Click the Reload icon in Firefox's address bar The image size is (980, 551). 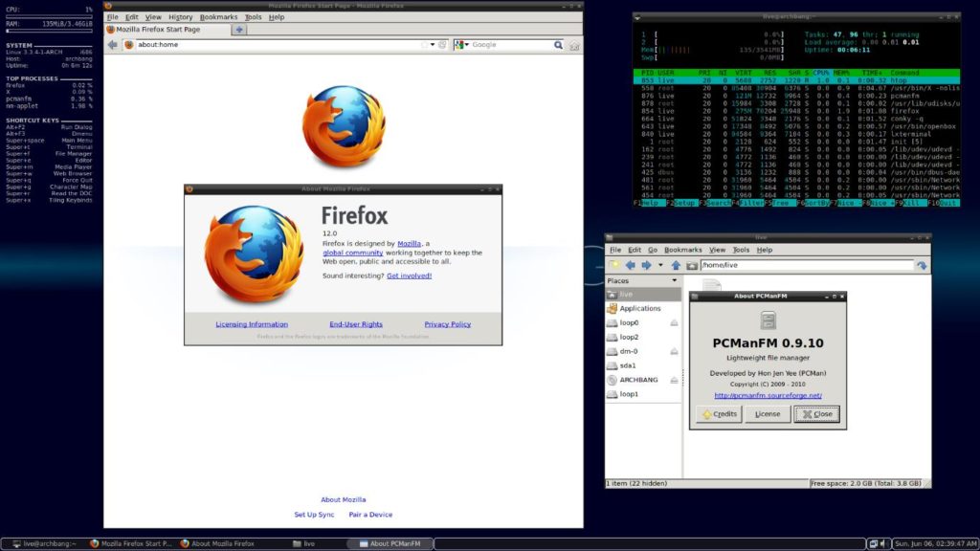pyautogui.click(x=442, y=44)
